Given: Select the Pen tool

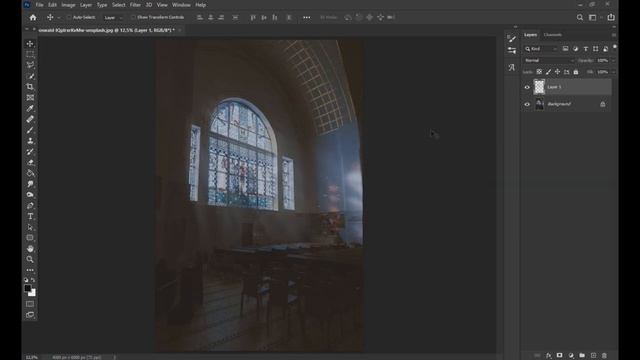Looking at the screenshot, I should click(x=30, y=205).
